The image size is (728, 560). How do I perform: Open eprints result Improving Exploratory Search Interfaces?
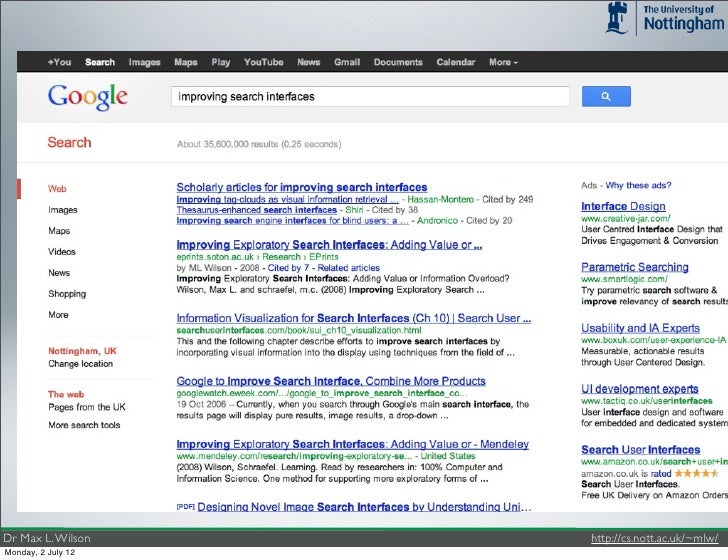[329, 245]
